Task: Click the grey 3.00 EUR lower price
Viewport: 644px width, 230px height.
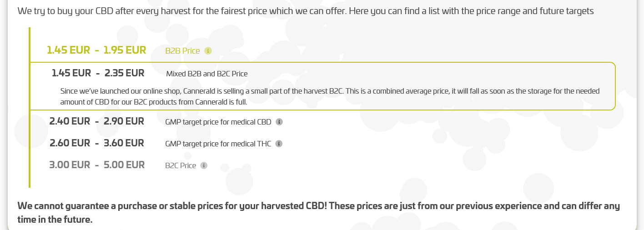Action: [x=70, y=165]
